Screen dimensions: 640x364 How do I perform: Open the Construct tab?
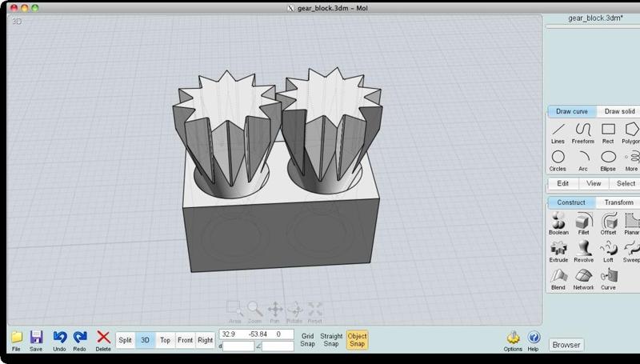click(571, 202)
